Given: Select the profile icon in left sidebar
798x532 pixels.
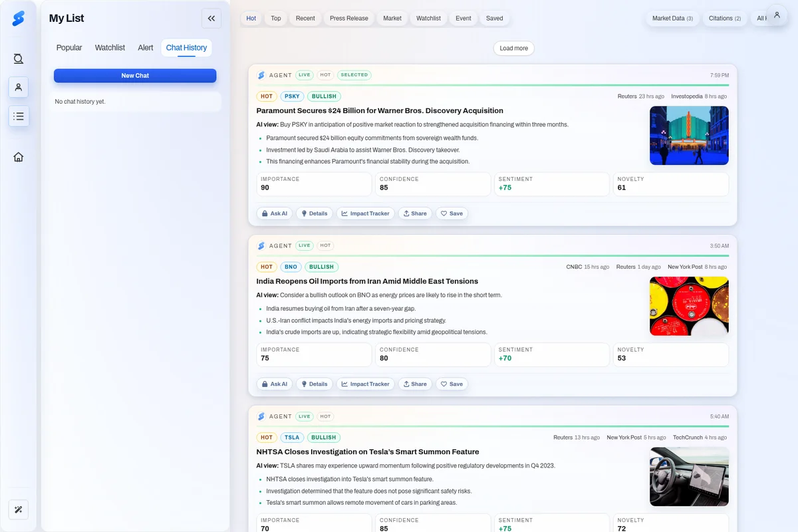Looking at the screenshot, I should [18, 87].
